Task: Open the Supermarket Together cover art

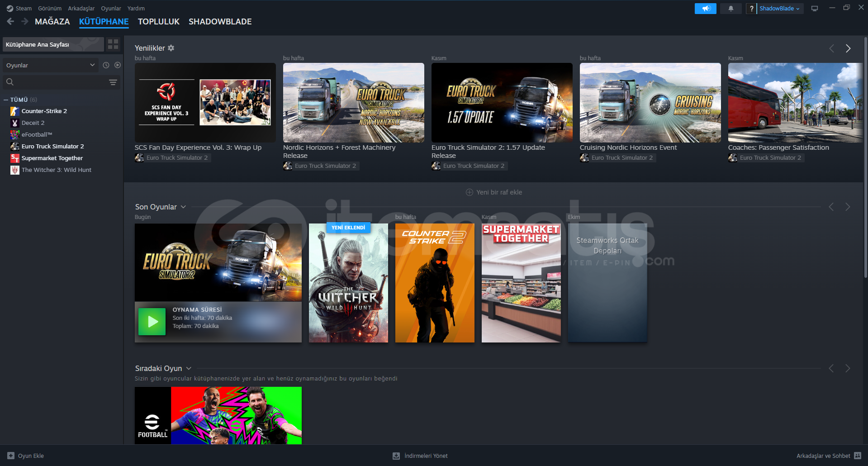Action: [x=521, y=283]
